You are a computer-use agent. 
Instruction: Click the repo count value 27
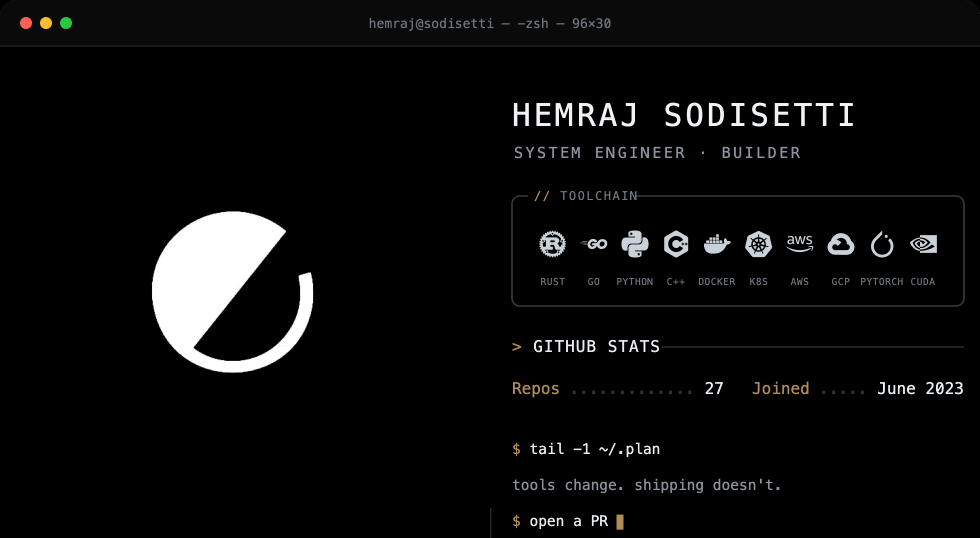714,388
